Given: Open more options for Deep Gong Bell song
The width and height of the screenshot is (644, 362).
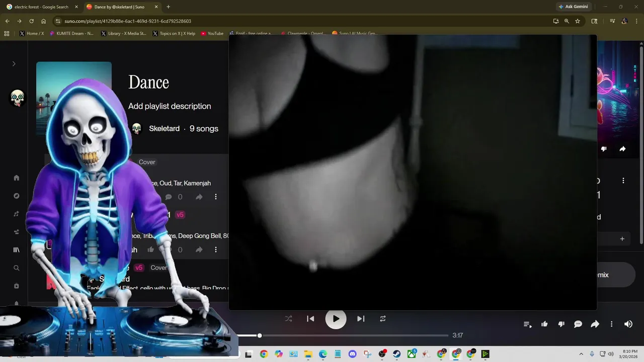Looking at the screenshot, I should click(216, 249).
